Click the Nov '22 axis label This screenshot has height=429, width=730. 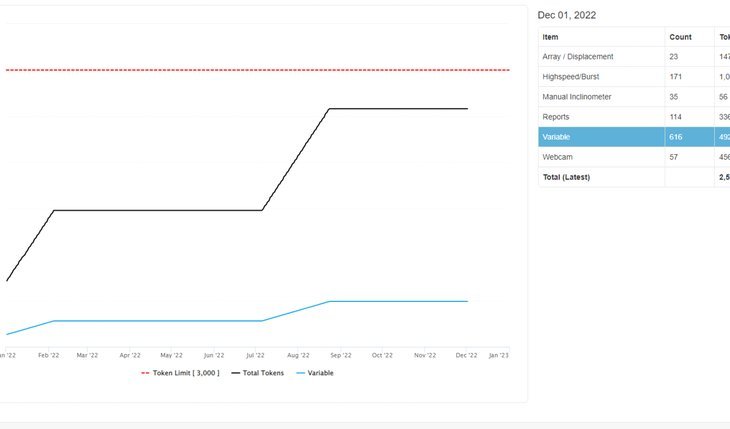tap(425, 355)
